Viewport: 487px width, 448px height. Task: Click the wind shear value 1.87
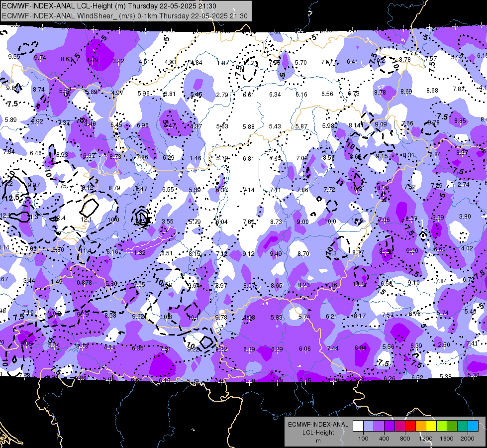point(223,63)
